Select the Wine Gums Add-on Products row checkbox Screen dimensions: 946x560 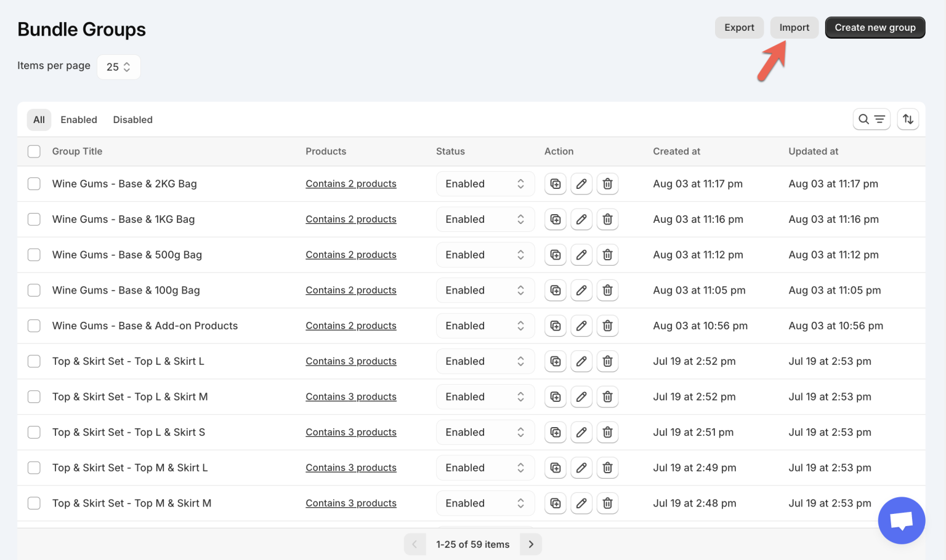pyautogui.click(x=34, y=326)
